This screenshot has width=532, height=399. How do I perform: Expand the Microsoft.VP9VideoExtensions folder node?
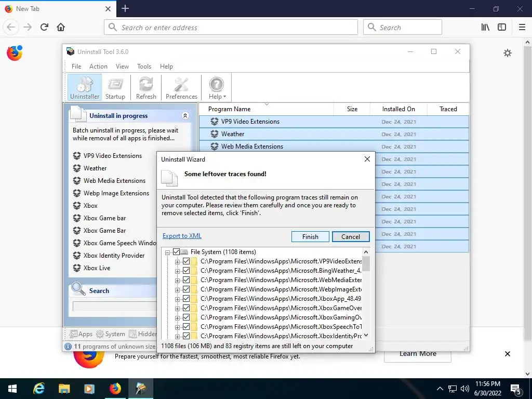pyautogui.click(x=177, y=262)
